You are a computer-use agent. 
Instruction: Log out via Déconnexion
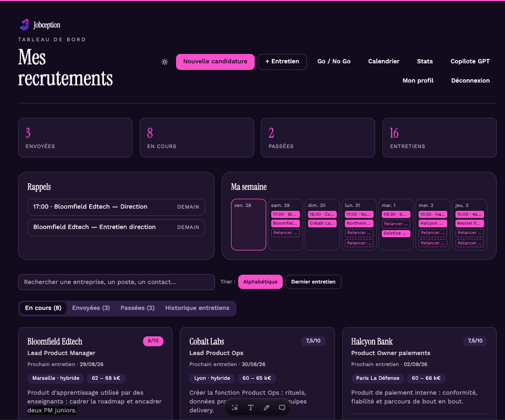coord(470,80)
